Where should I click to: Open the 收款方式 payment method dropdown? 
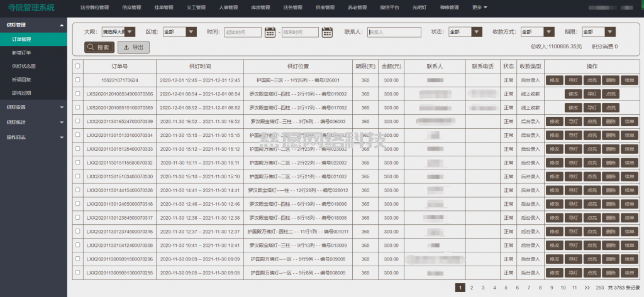click(x=537, y=31)
